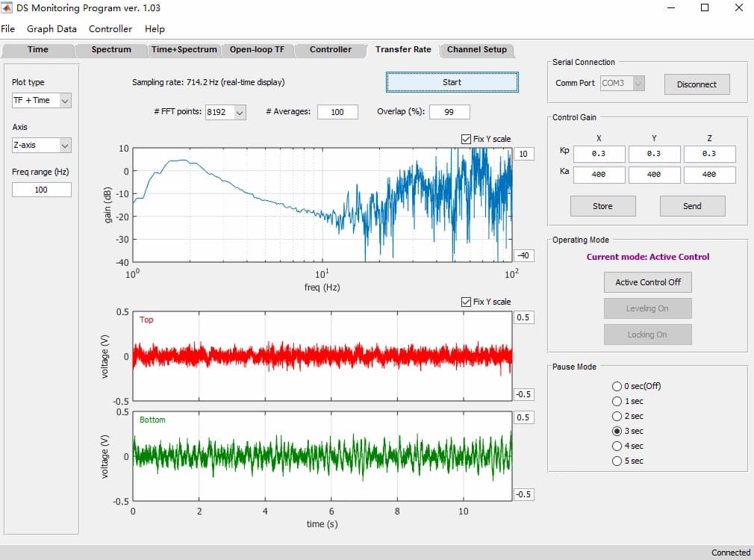Click the MATLAB app icon in title bar
754x560 pixels.
coord(6,7)
